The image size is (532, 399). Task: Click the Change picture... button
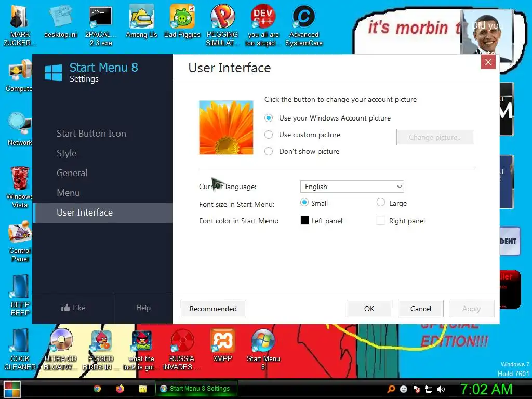point(435,137)
